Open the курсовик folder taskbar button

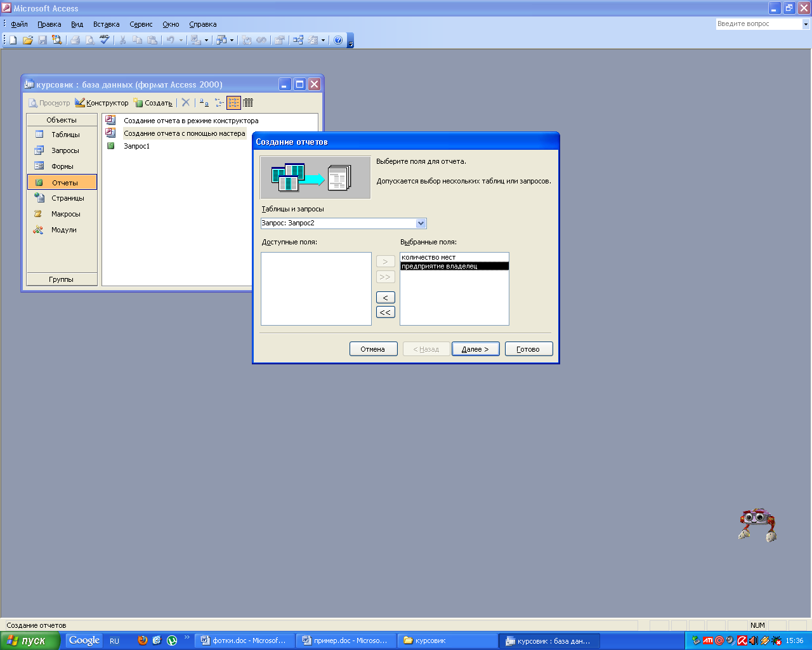point(448,640)
